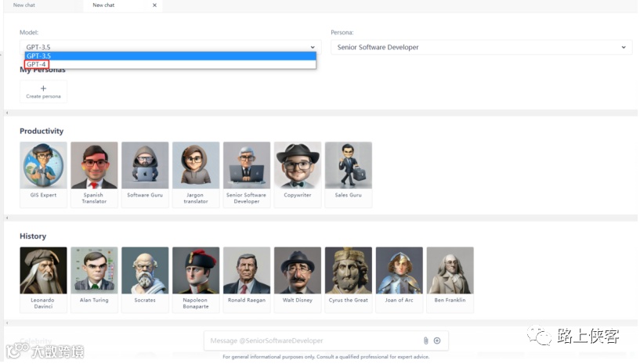
Task: Click the paperclip attachment icon
Action: [x=425, y=341]
